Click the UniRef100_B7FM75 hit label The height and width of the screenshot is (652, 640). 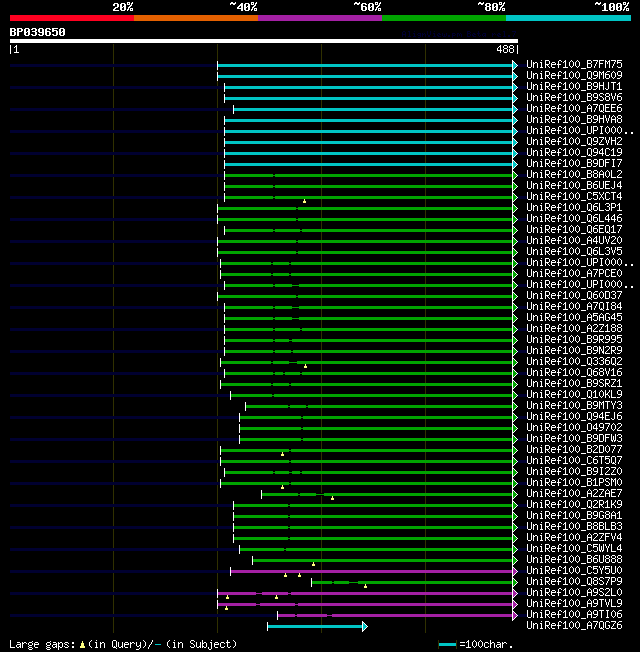pyautogui.click(x=574, y=64)
